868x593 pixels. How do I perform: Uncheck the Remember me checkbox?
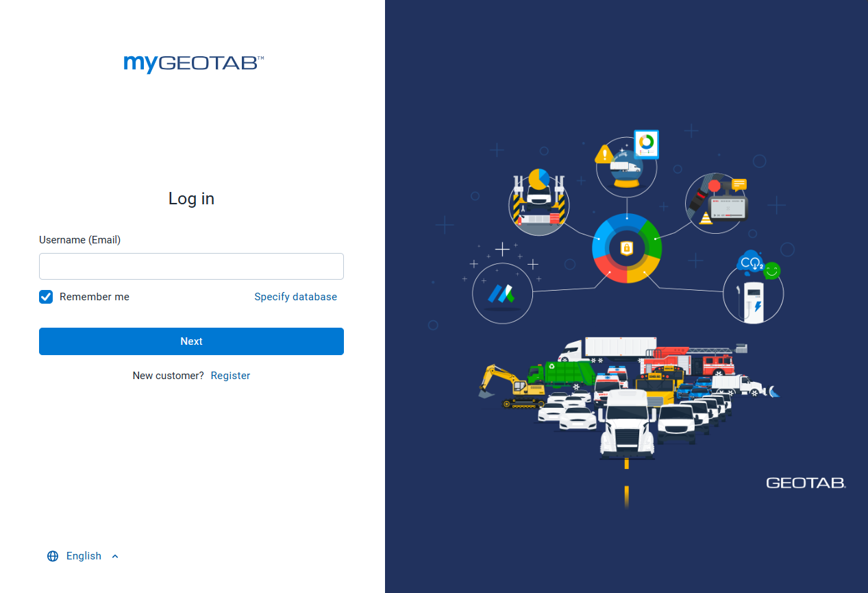coord(45,297)
